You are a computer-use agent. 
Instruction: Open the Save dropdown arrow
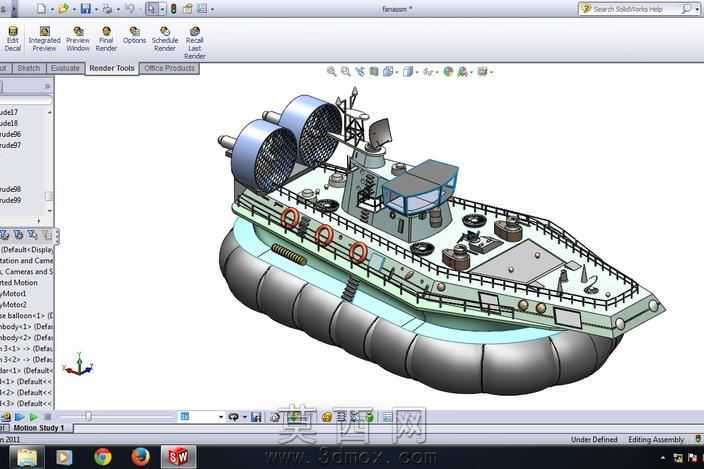pyautogui.click(x=96, y=9)
